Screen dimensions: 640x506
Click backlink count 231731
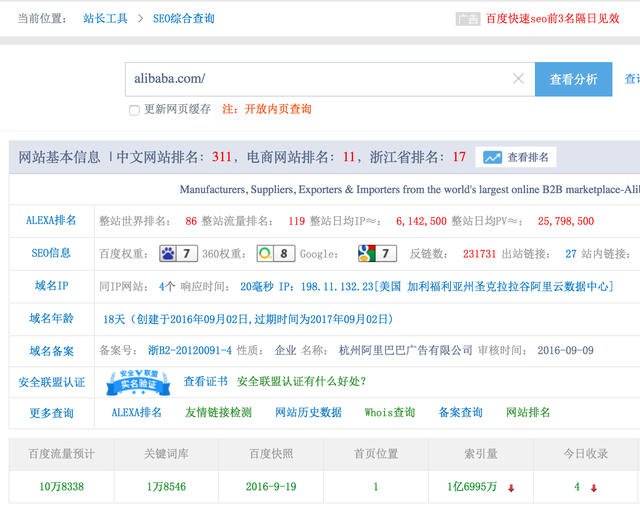479,254
